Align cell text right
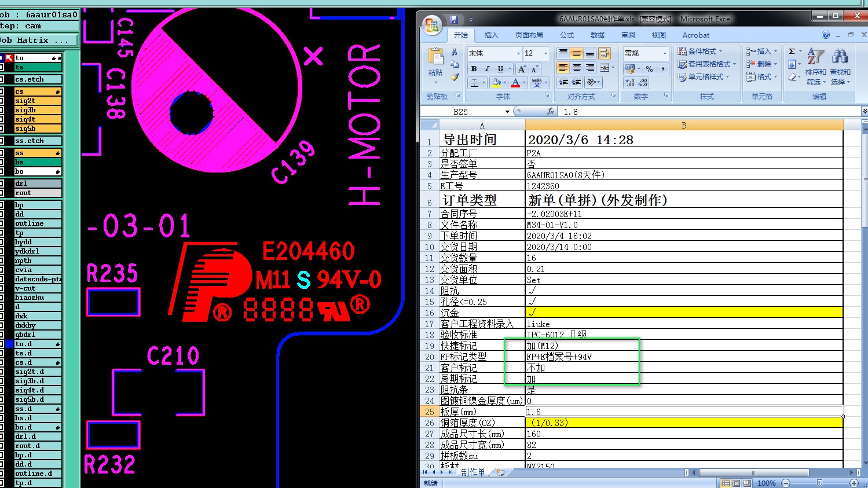Image resolution: width=868 pixels, height=488 pixels. (x=589, y=68)
